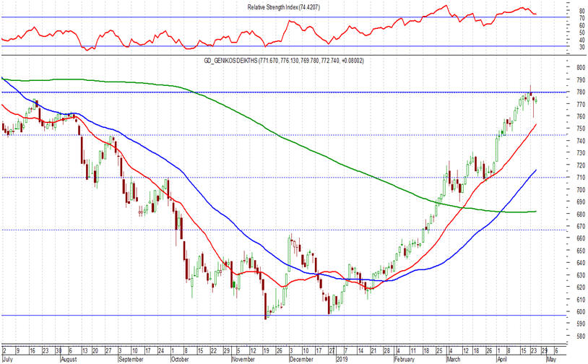Click the 620 value on the price scale
Screen dimensions: 588x364
(x=581, y=287)
